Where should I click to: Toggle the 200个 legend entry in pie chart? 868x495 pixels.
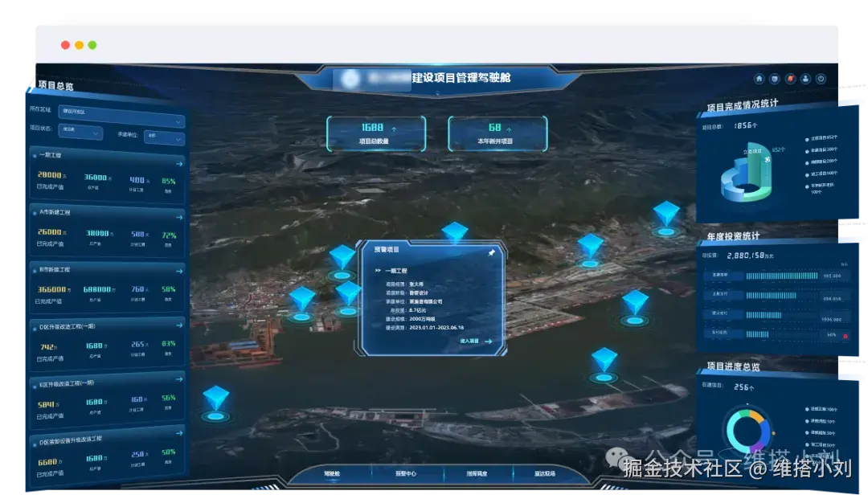[822, 162]
